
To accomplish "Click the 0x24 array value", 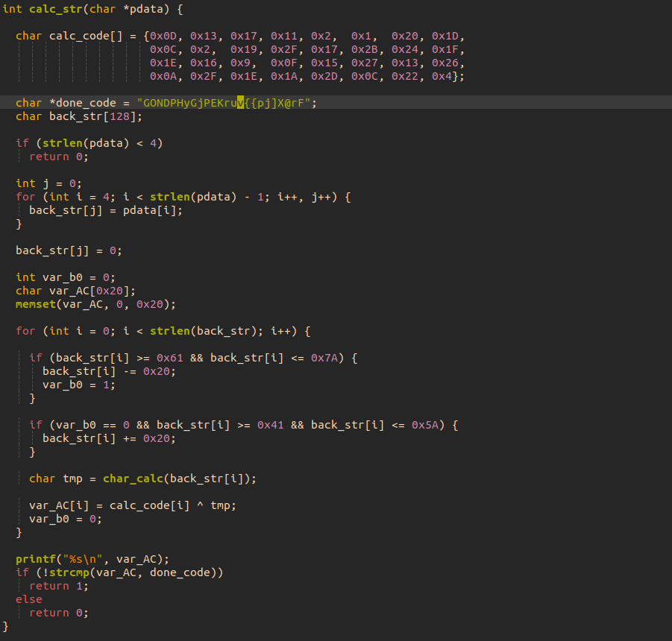I will pyautogui.click(x=404, y=50).
